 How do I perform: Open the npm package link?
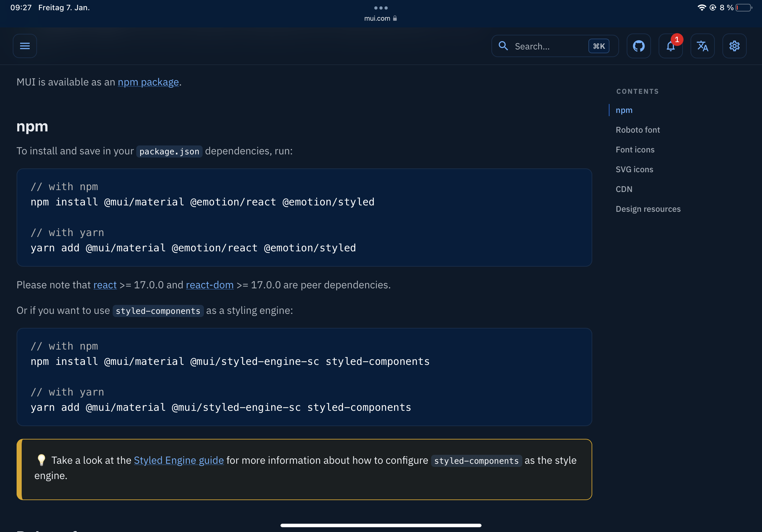pyautogui.click(x=148, y=82)
